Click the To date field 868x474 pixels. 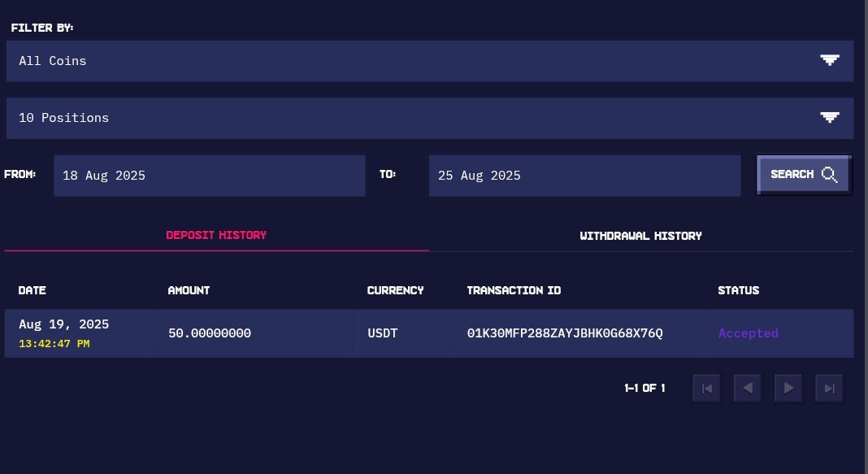click(x=584, y=176)
